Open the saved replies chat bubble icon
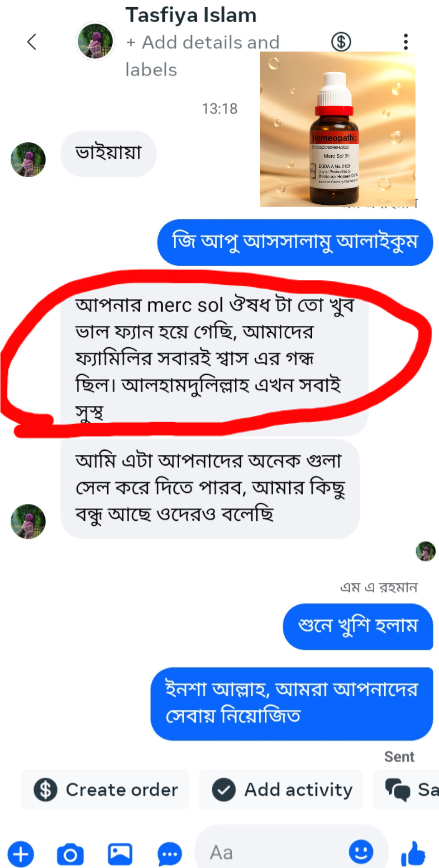Viewport: 439px width, 868px height. (x=170, y=854)
